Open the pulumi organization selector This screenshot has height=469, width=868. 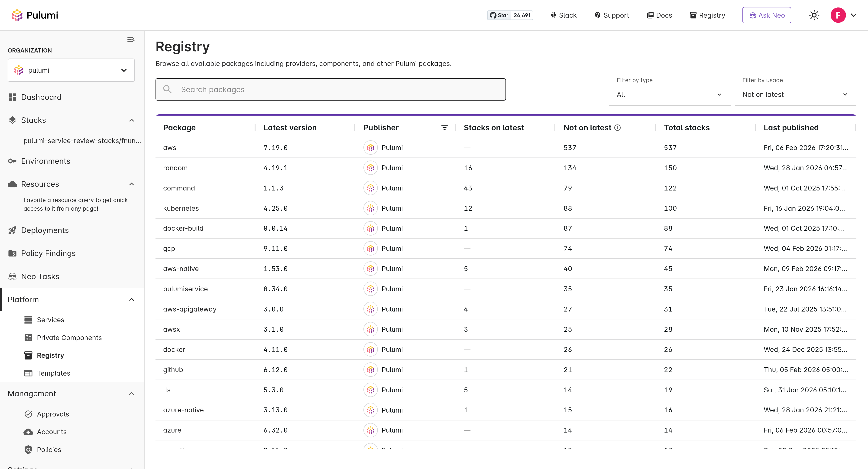click(71, 70)
